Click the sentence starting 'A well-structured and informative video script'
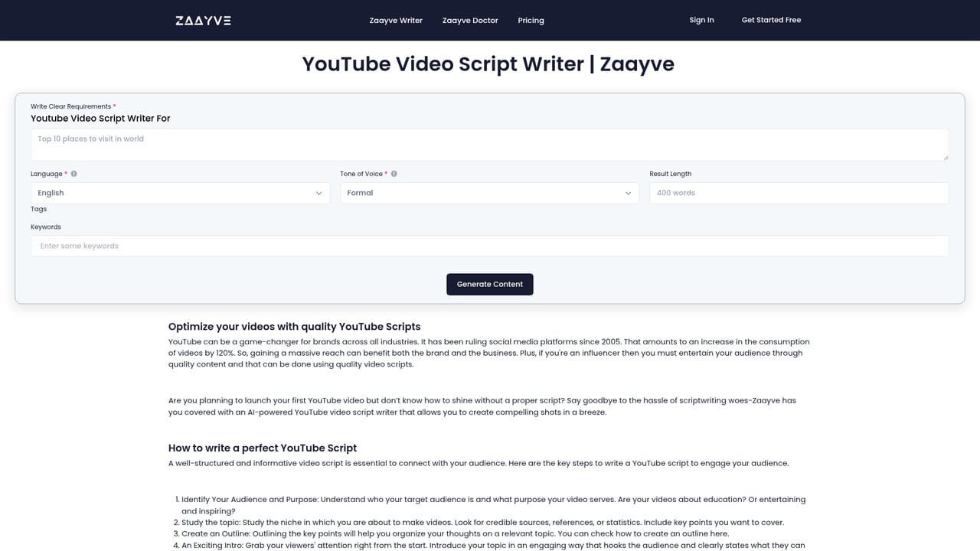Viewport: 980px width, 551px height. (479, 463)
